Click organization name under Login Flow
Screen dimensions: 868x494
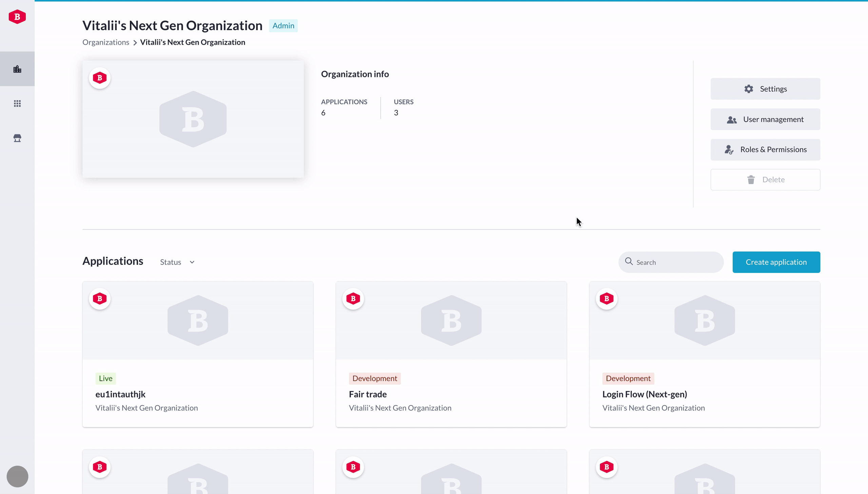pyautogui.click(x=653, y=408)
